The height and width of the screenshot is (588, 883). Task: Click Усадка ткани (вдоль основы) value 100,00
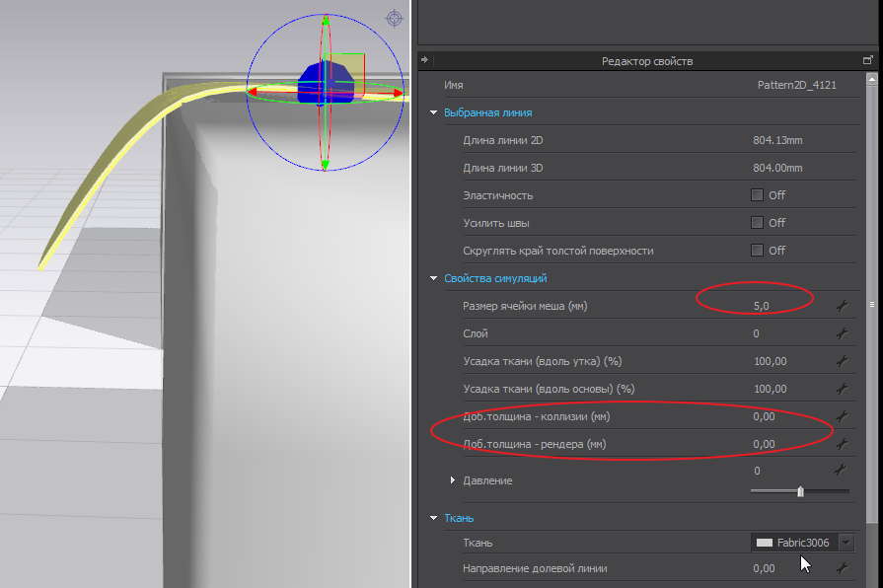tap(771, 389)
